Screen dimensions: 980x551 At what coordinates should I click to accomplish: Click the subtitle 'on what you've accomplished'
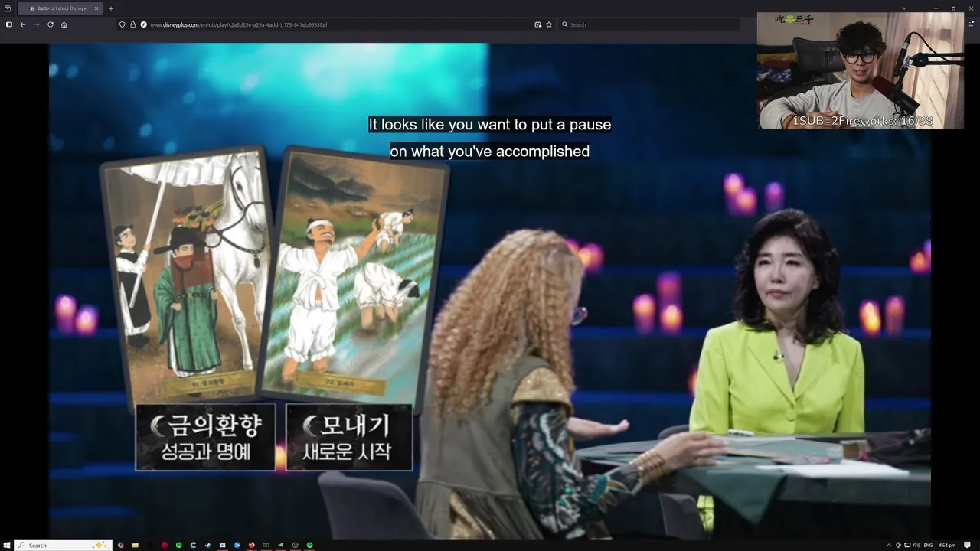490,152
